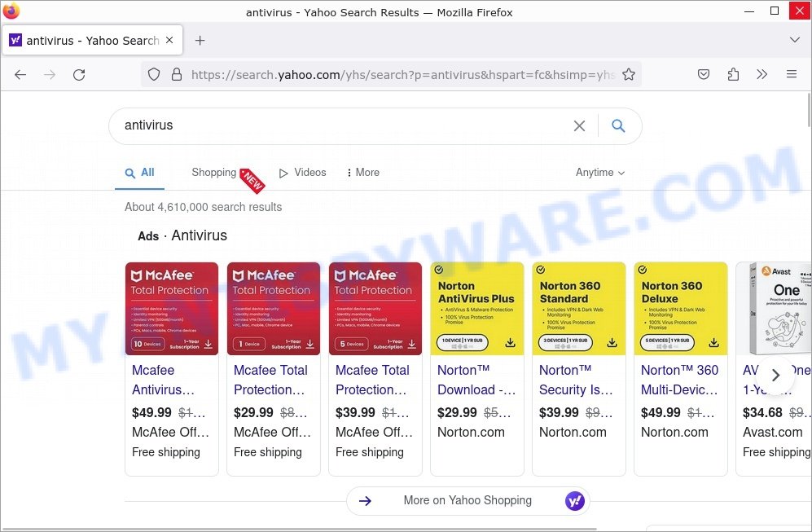Screen dimensions: 812x532
Task: Open Mcafee Total Protection $29.99 link
Action: (270, 380)
